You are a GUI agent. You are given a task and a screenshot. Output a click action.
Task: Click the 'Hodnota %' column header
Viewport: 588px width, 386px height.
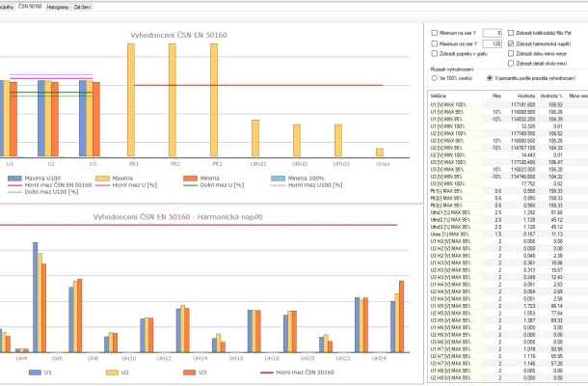[550, 96]
